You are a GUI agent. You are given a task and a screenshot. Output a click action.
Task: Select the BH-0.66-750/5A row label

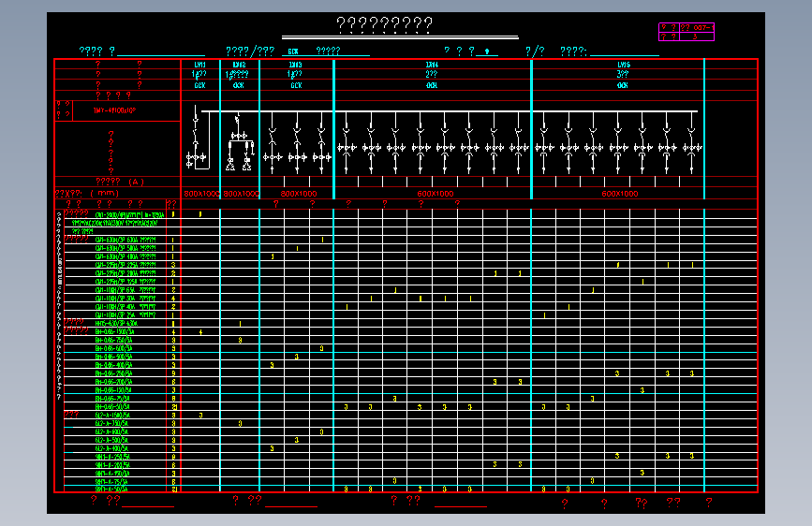(114, 340)
